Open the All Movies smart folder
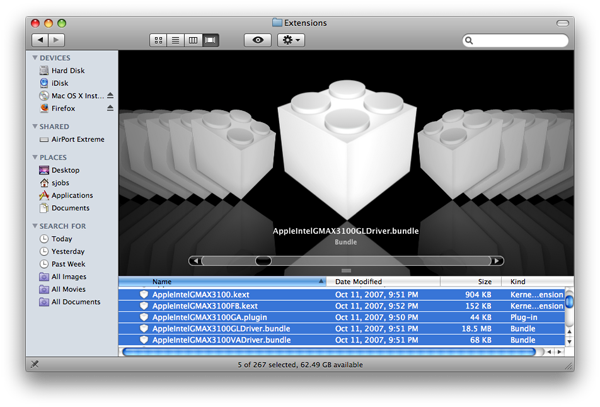This screenshot has width=600, height=407. pos(62,289)
